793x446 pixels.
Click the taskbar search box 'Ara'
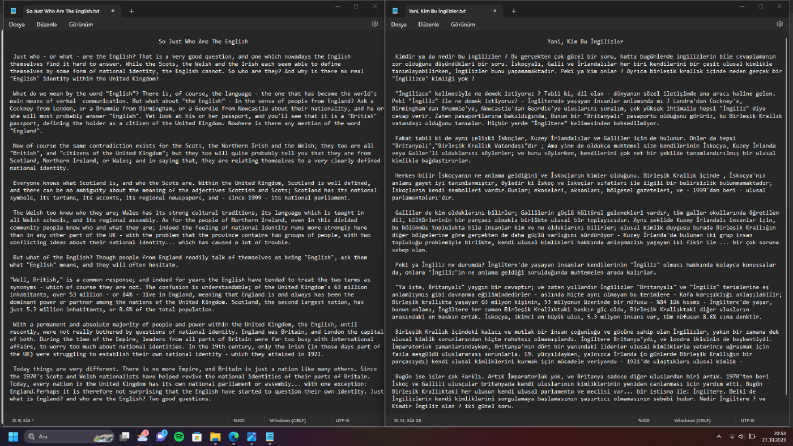(x=70, y=436)
